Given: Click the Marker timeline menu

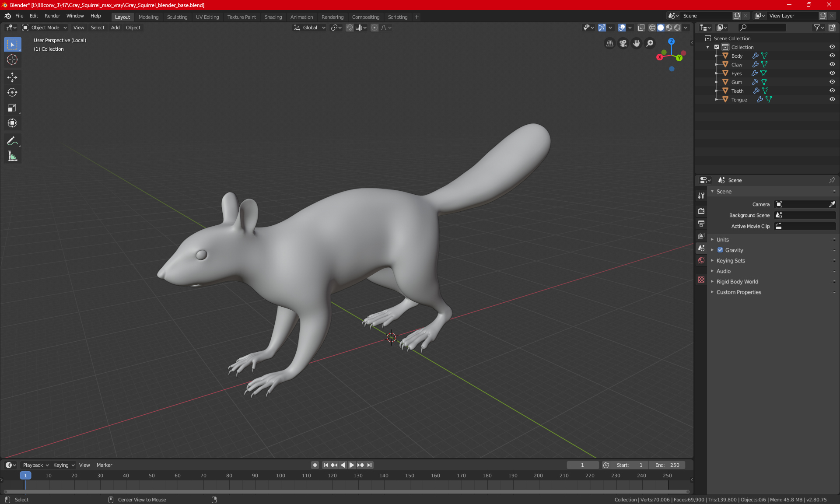Looking at the screenshot, I should pyautogui.click(x=104, y=465).
